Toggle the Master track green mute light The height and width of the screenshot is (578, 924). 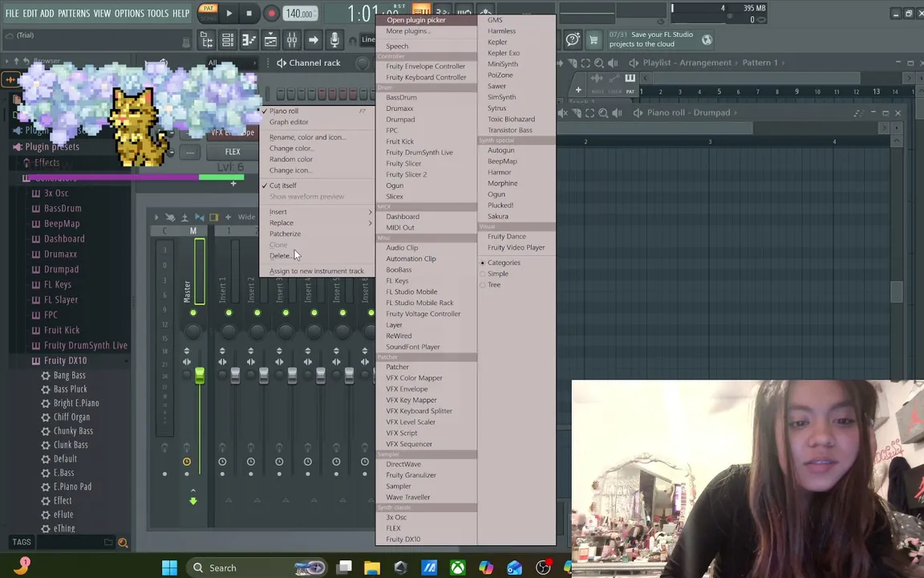pos(192,312)
